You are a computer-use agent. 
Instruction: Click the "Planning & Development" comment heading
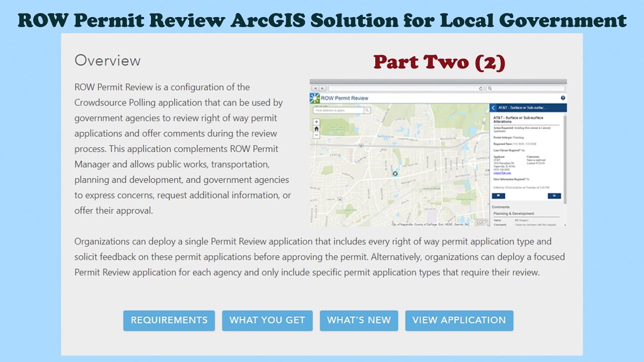tap(514, 214)
